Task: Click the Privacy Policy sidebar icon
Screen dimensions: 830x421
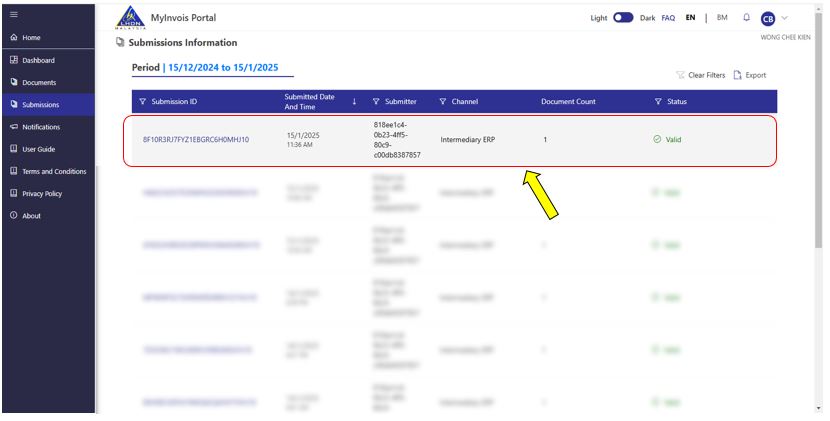Action: tap(14, 193)
